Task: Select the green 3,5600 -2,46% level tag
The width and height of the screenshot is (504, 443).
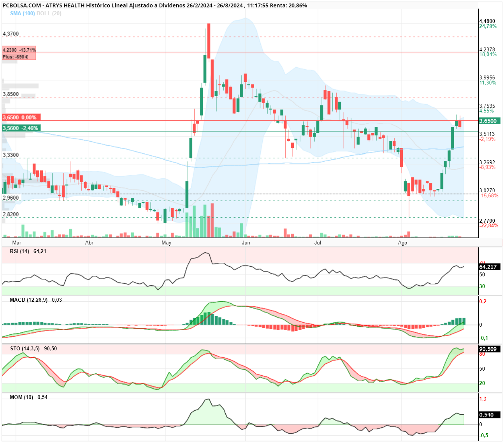Action: click(x=21, y=128)
